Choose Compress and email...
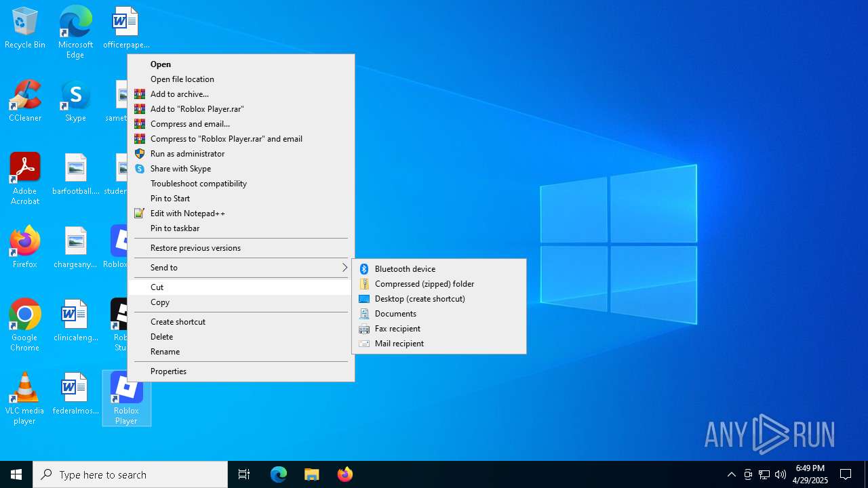868x488 pixels. click(x=241, y=124)
